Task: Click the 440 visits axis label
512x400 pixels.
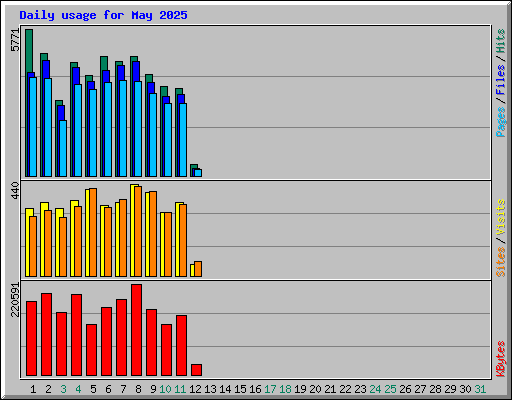Action: 15,190
